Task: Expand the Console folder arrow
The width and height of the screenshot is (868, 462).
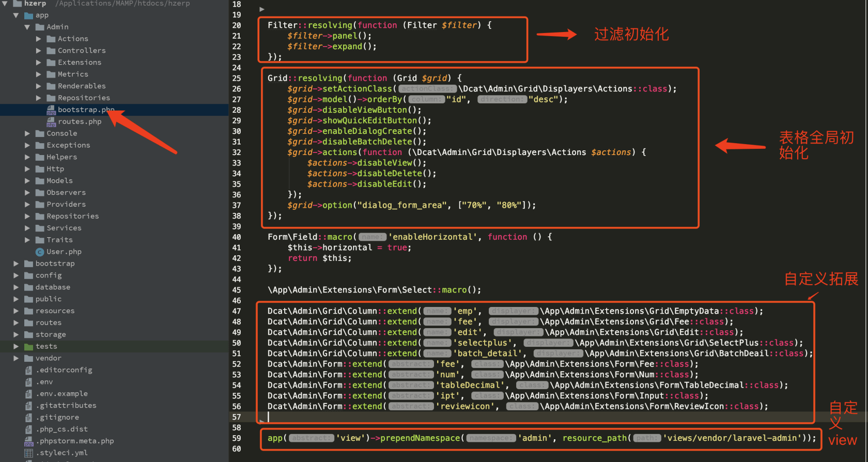Action: coord(27,133)
